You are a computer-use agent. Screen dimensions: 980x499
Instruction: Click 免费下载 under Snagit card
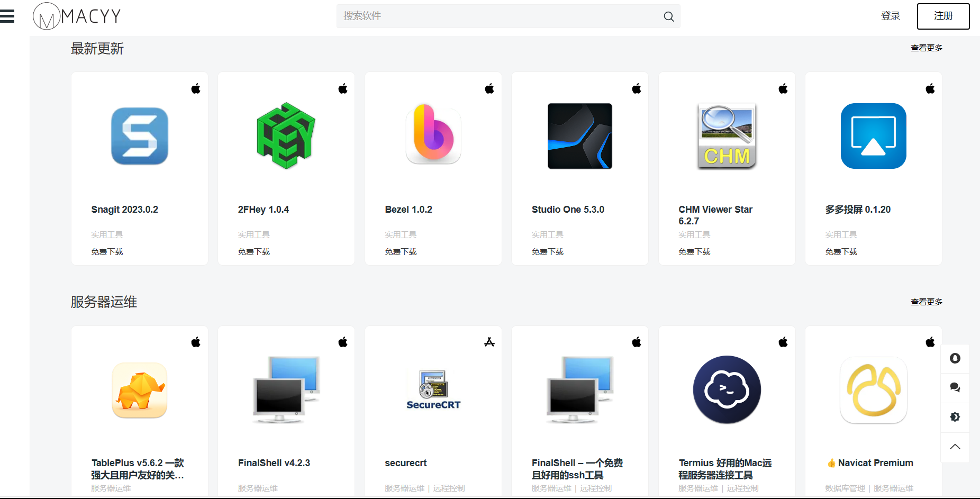[x=107, y=252]
